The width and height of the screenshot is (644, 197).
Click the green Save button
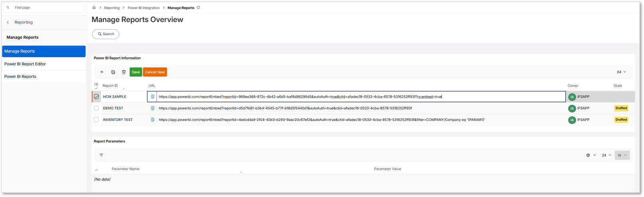pyautogui.click(x=136, y=72)
